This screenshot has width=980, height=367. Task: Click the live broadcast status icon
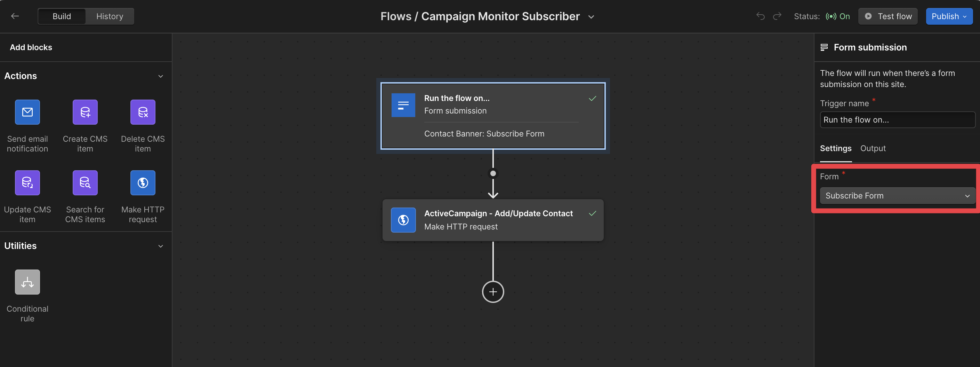point(831,16)
